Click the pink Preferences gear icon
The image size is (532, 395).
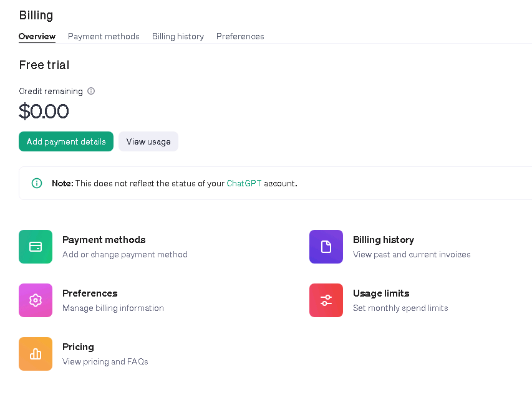click(x=36, y=300)
